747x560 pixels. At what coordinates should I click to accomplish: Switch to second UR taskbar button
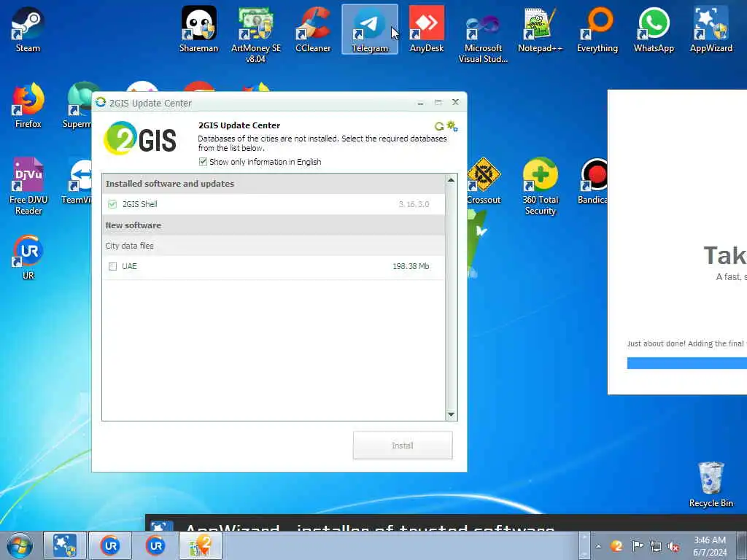155,545
